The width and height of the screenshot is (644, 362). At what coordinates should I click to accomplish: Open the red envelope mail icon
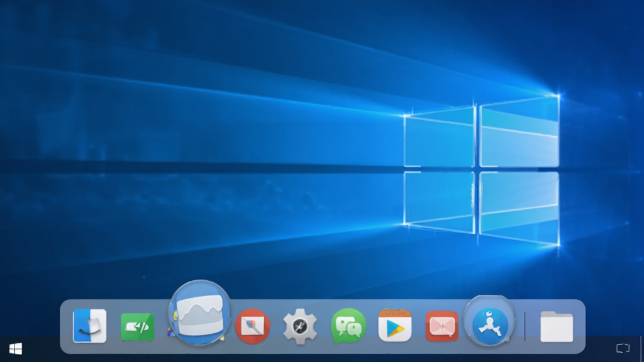442,326
